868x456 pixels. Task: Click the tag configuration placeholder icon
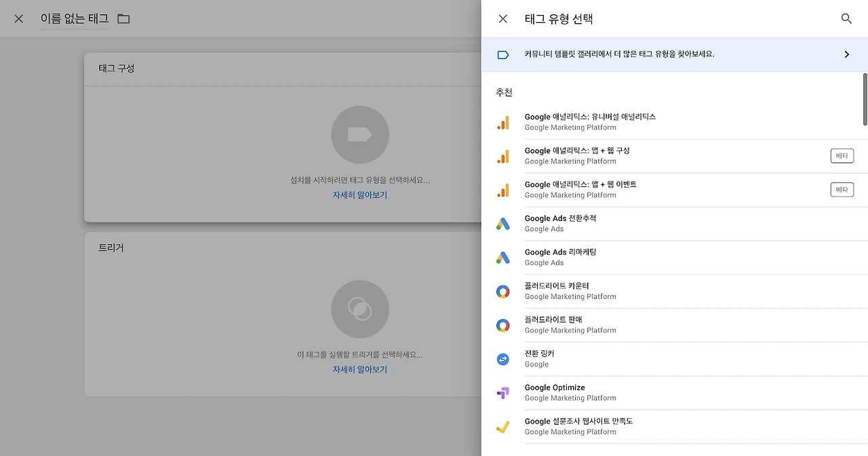tap(360, 135)
